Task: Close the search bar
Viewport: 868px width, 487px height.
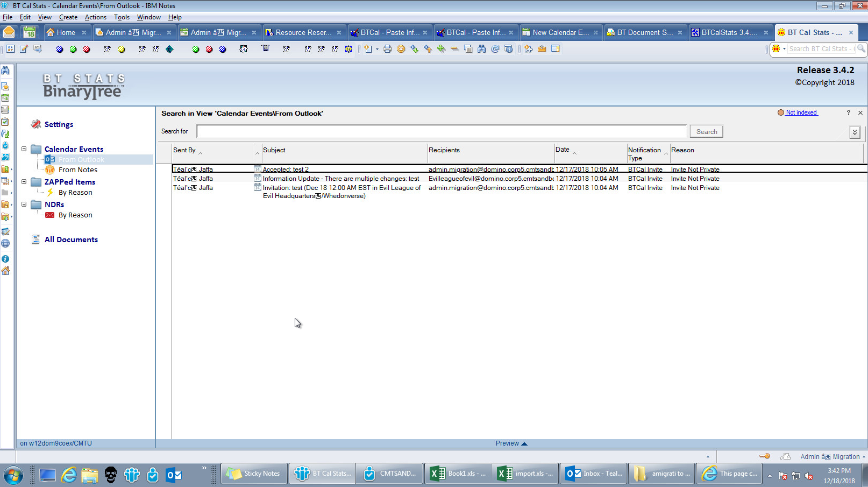Action: pos(860,113)
